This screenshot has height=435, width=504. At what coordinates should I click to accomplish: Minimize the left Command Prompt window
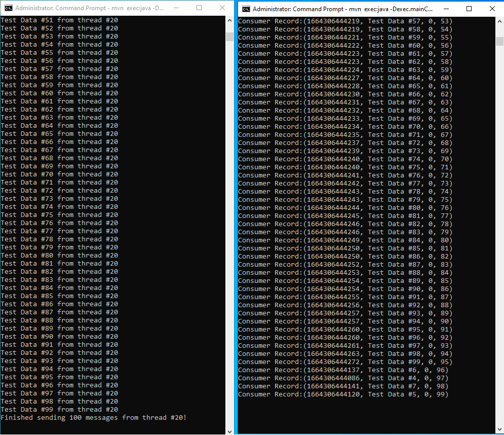[x=176, y=8]
